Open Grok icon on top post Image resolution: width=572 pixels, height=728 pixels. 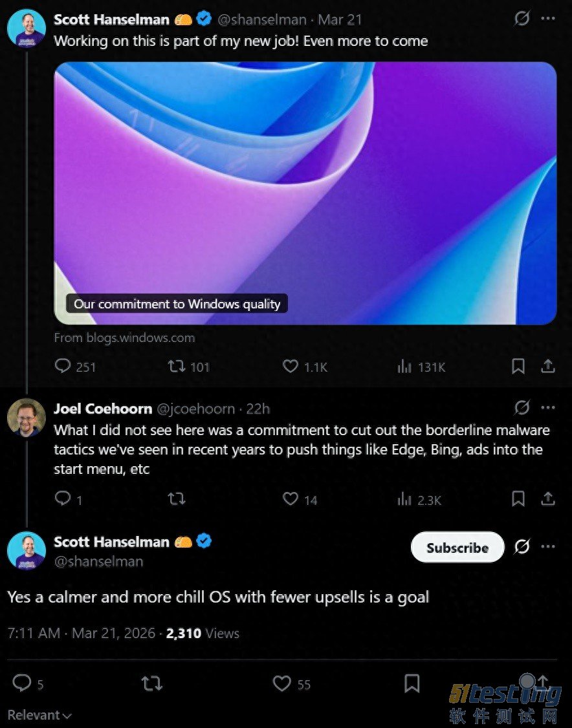point(522,19)
